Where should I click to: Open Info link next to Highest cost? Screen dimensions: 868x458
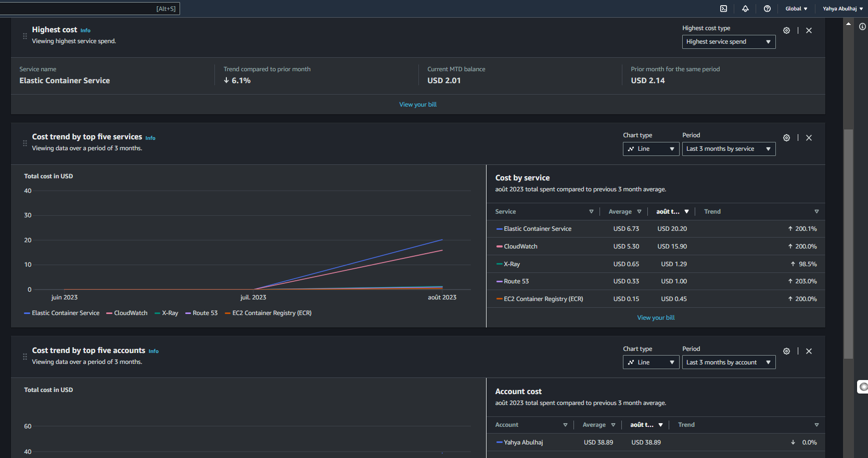click(85, 31)
